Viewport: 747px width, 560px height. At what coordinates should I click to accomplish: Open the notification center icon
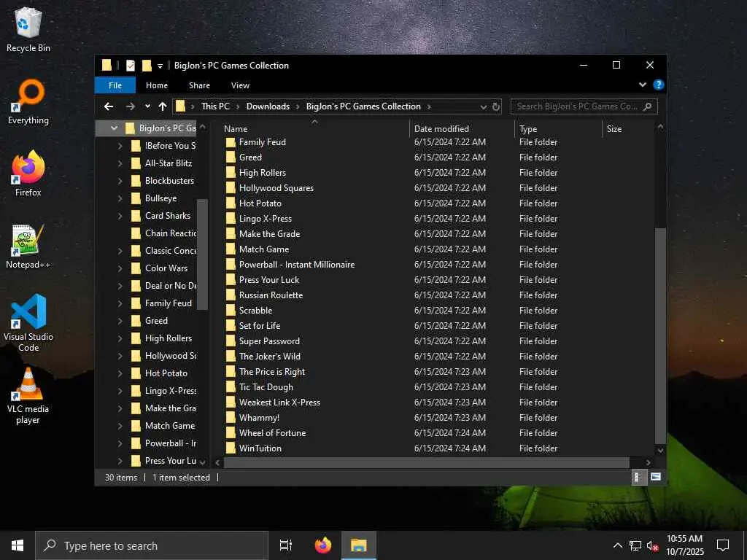(x=723, y=545)
